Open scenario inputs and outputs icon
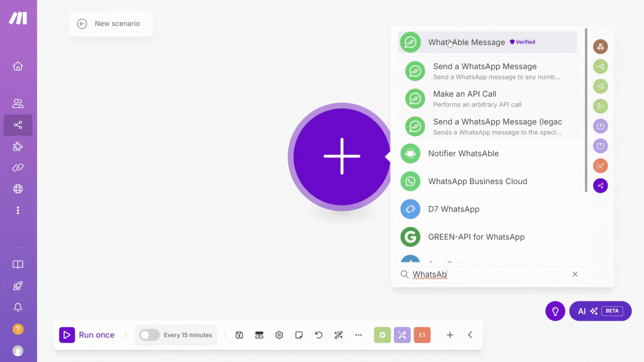 coord(259,335)
